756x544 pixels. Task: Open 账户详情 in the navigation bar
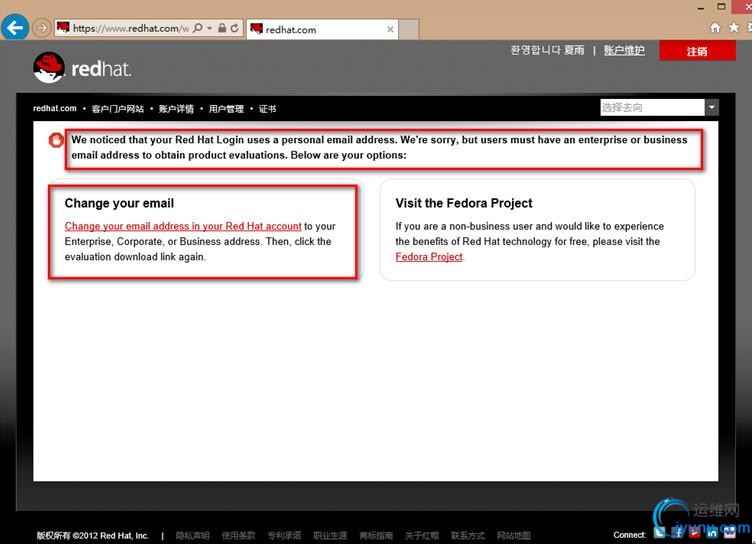176,109
